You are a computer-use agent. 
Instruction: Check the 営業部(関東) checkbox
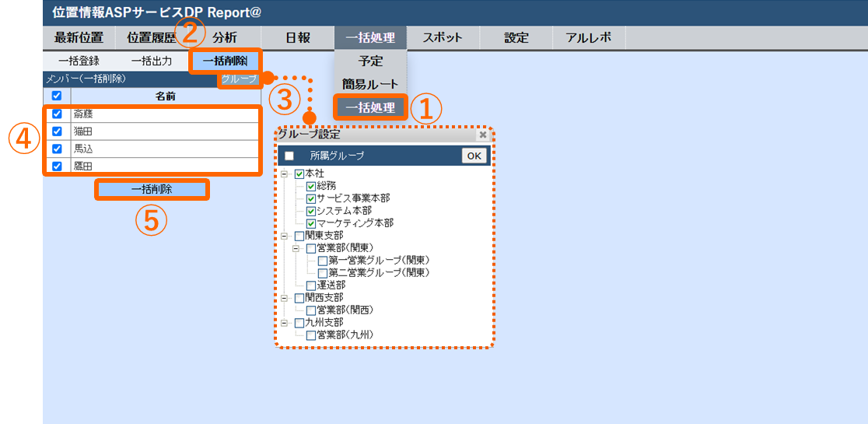(x=311, y=248)
